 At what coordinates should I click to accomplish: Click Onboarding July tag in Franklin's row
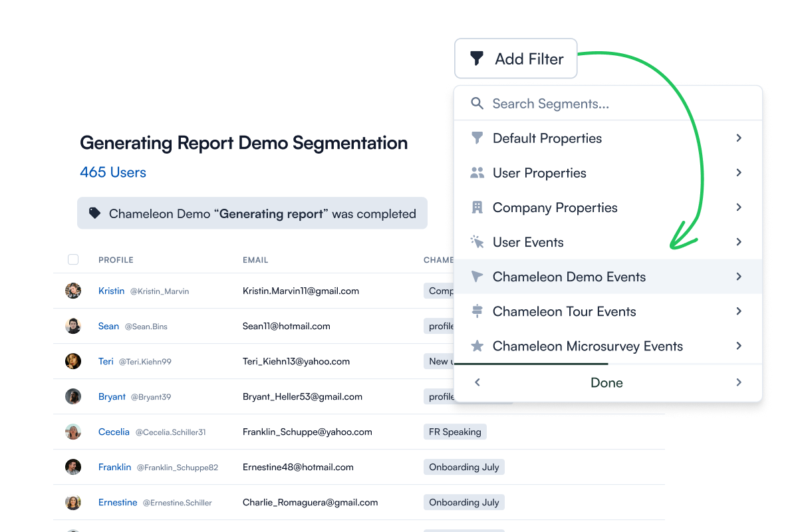pyautogui.click(x=464, y=467)
